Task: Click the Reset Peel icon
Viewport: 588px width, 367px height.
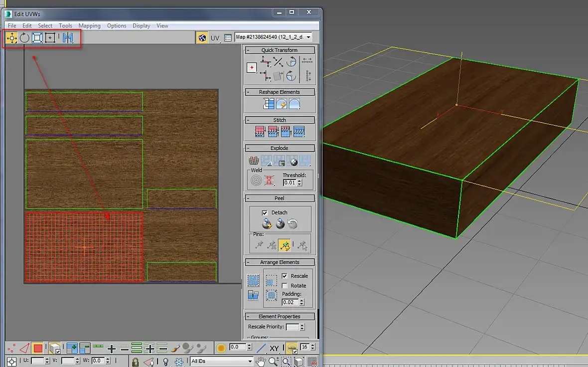Action: click(x=293, y=224)
